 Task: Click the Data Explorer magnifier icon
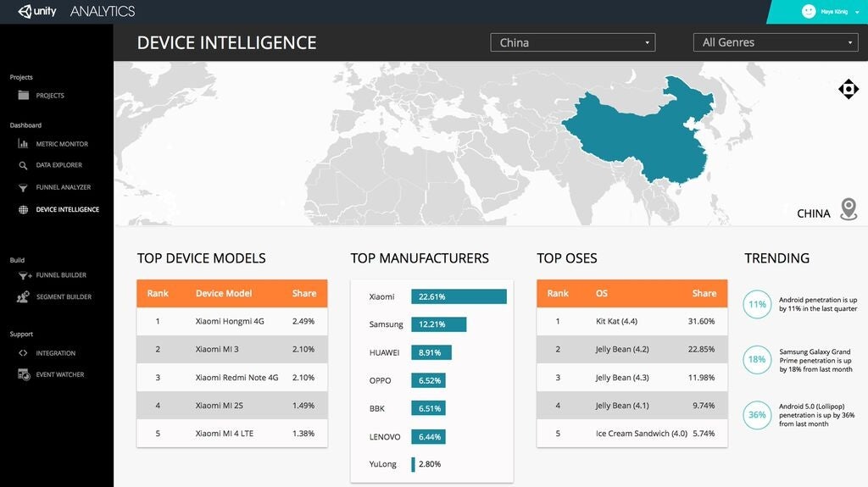coord(23,165)
